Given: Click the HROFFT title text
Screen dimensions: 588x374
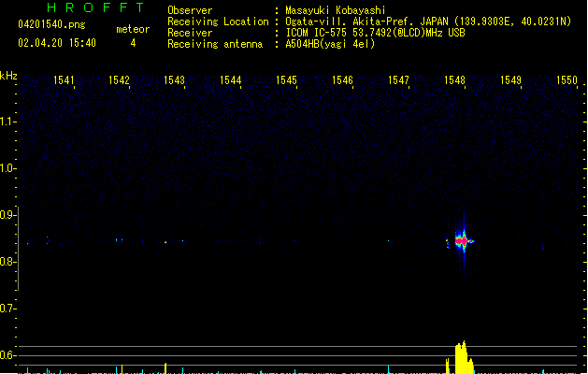Looking at the screenshot, I should [95, 7].
